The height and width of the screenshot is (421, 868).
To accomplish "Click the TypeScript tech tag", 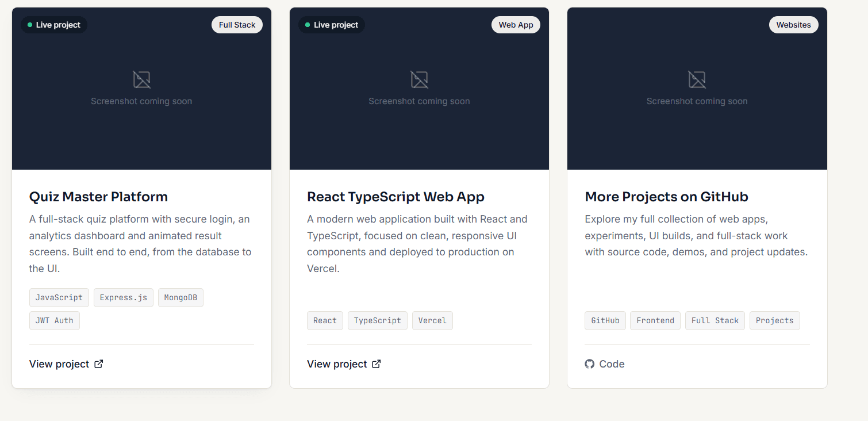I will (378, 320).
